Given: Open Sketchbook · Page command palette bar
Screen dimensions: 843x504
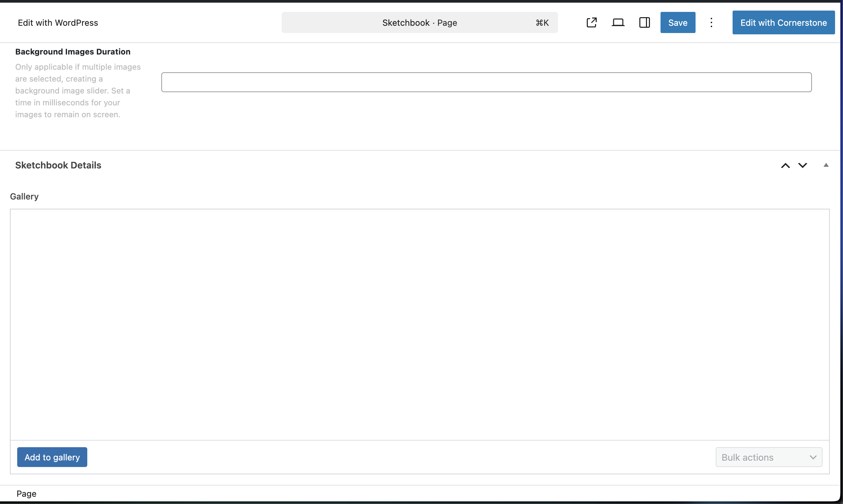Looking at the screenshot, I should tap(419, 23).
